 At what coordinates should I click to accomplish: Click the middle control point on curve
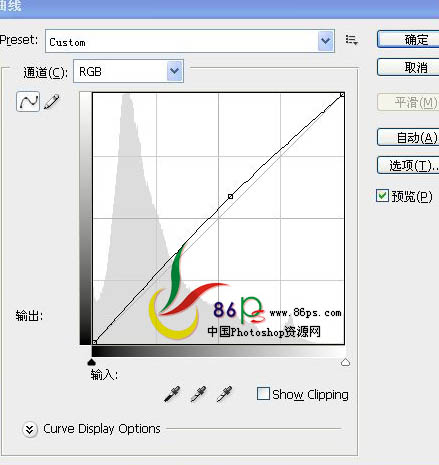pos(230,196)
